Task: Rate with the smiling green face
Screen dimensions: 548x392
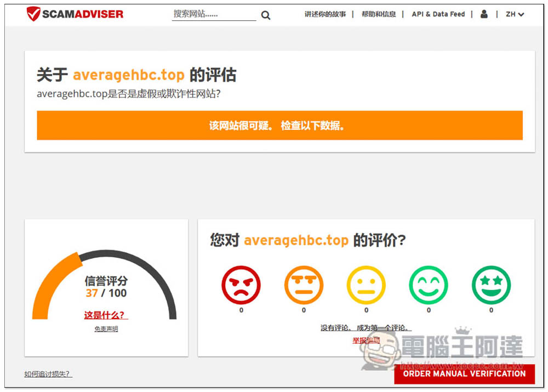Action: coord(429,285)
